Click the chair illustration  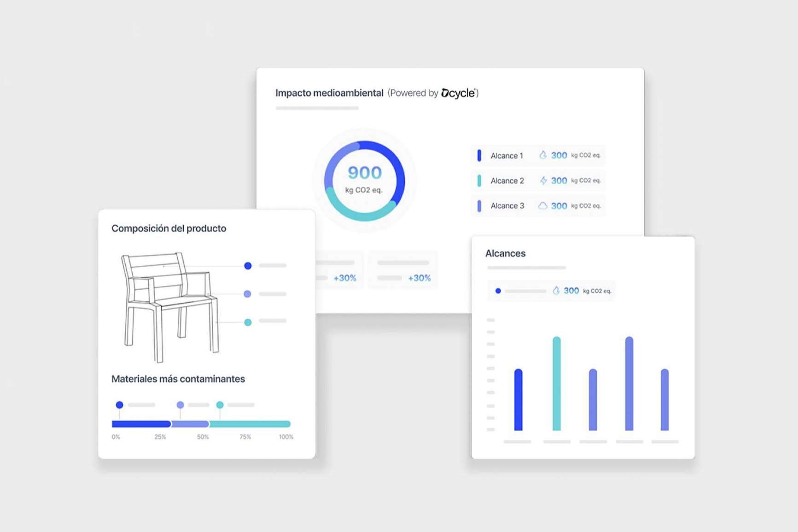tap(168, 306)
